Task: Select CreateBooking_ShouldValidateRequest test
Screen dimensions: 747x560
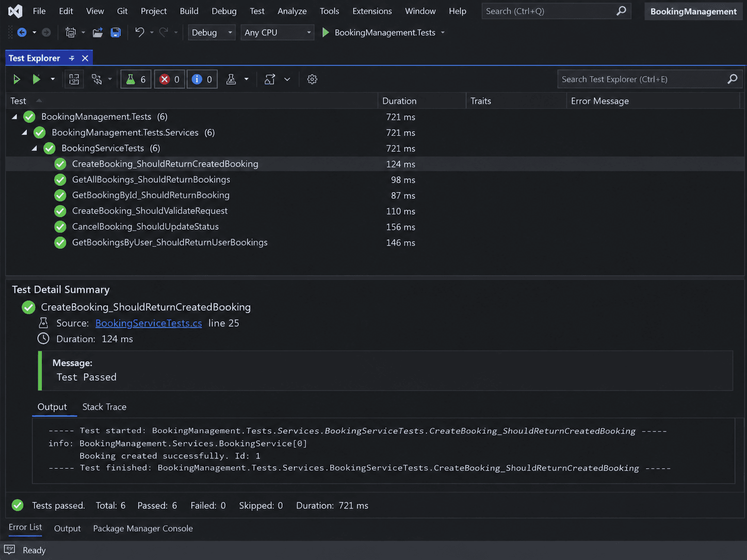Action: tap(150, 211)
